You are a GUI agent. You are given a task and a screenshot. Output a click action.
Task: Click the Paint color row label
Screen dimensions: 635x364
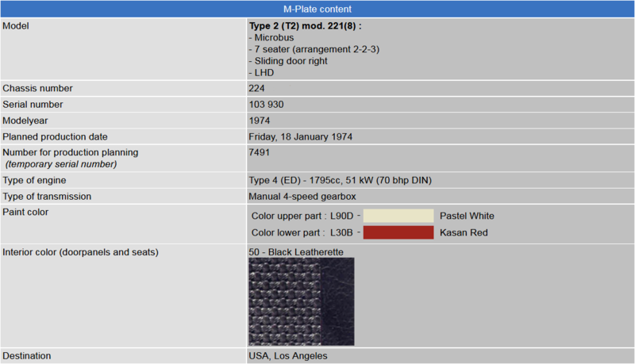[x=25, y=212]
